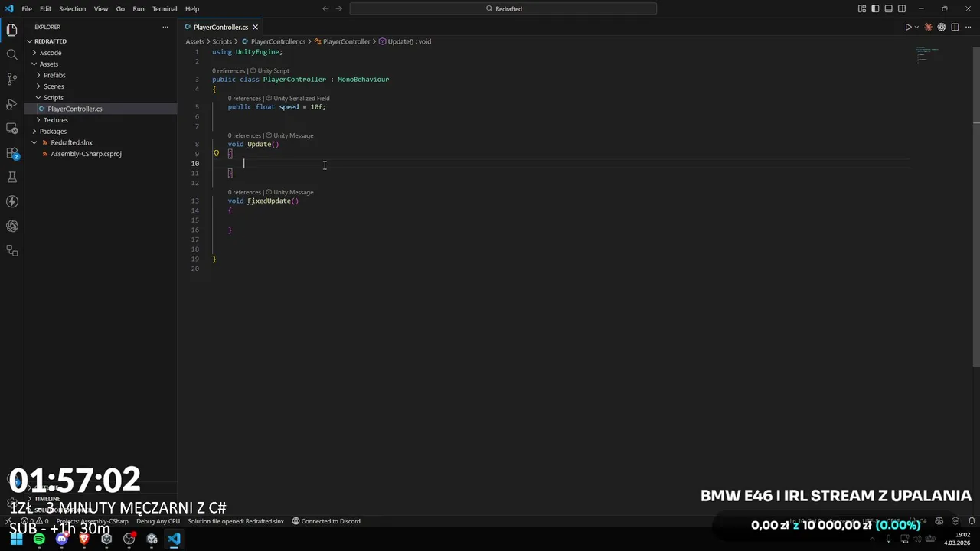The image size is (980, 551).
Task: Open the File menu
Action: coord(27,8)
